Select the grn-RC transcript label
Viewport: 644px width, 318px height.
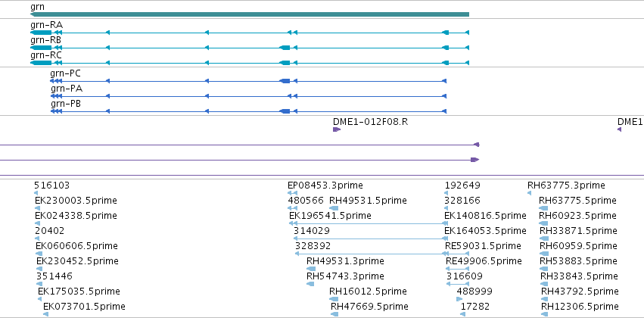46,55
